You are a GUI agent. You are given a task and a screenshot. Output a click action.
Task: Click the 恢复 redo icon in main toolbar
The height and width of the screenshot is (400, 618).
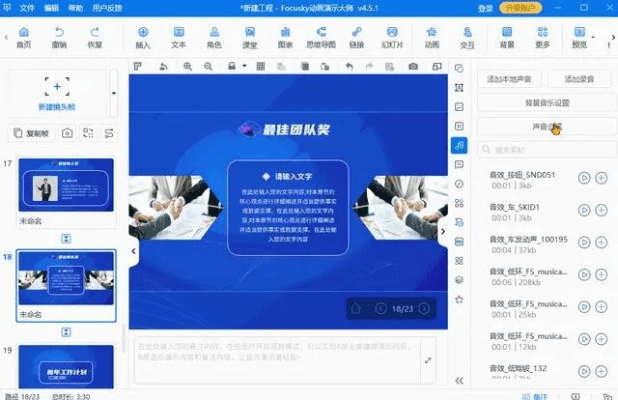95,38
